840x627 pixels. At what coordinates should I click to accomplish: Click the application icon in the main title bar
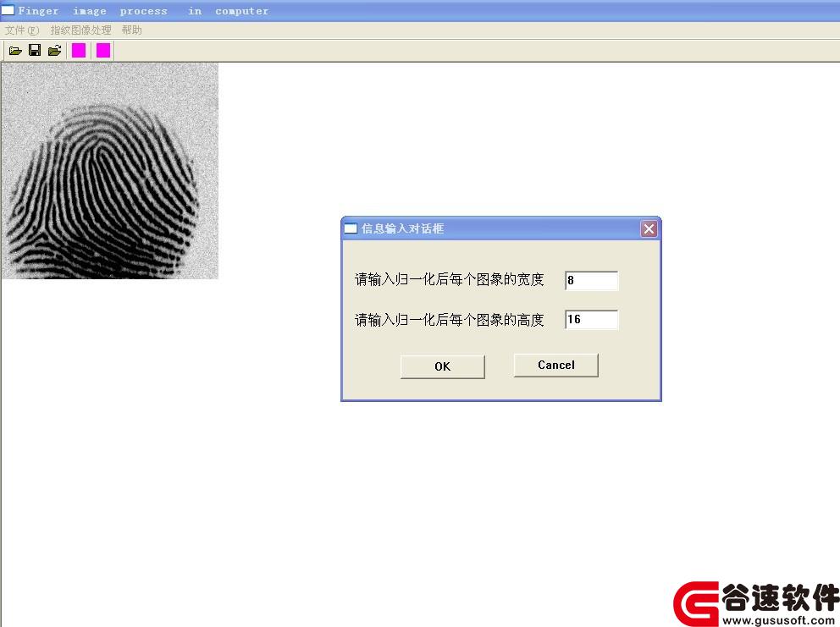pyautogui.click(x=8, y=10)
